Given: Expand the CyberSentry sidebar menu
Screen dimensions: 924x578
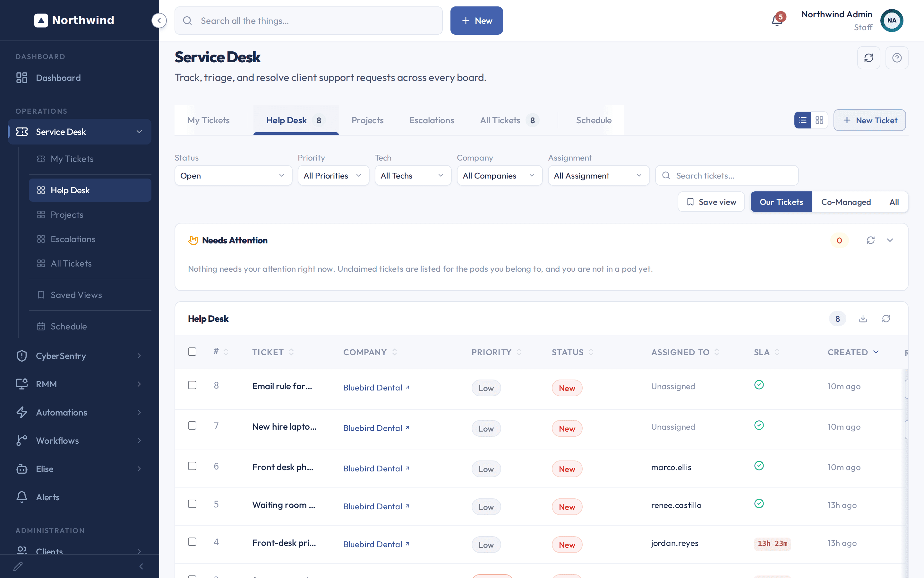Looking at the screenshot, I should (80, 355).
